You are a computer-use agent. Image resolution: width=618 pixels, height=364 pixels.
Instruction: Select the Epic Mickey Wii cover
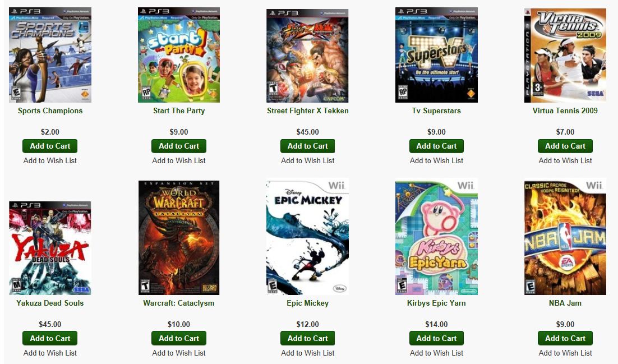tap(307, 238)
